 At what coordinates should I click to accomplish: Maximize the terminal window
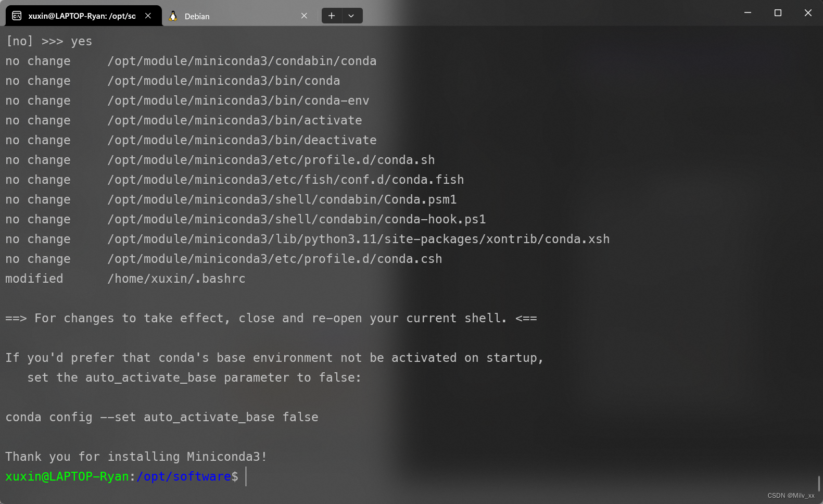(778, 12)
